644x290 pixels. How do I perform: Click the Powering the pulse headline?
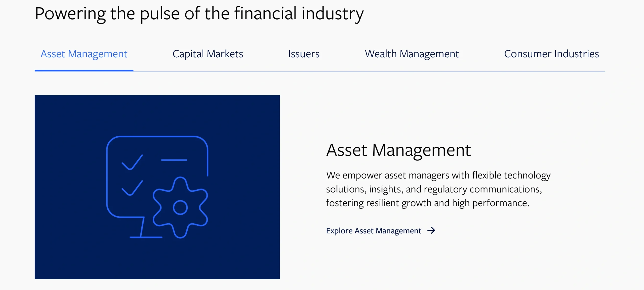[199, 14]
